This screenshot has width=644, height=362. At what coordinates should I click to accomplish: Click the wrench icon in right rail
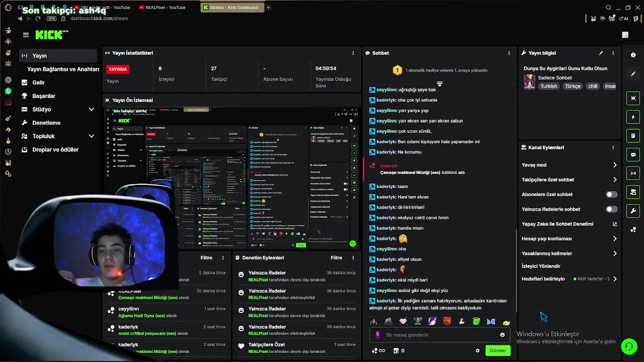point(633,211)
